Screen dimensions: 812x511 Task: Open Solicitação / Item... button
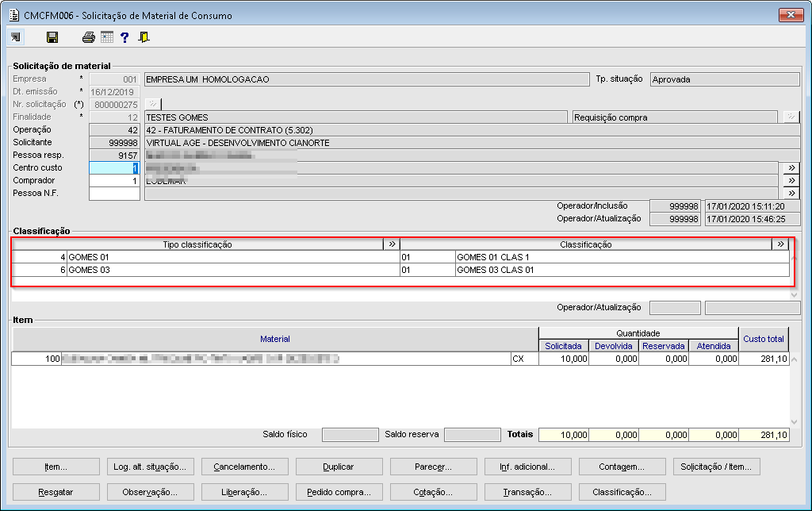[716, 467]
